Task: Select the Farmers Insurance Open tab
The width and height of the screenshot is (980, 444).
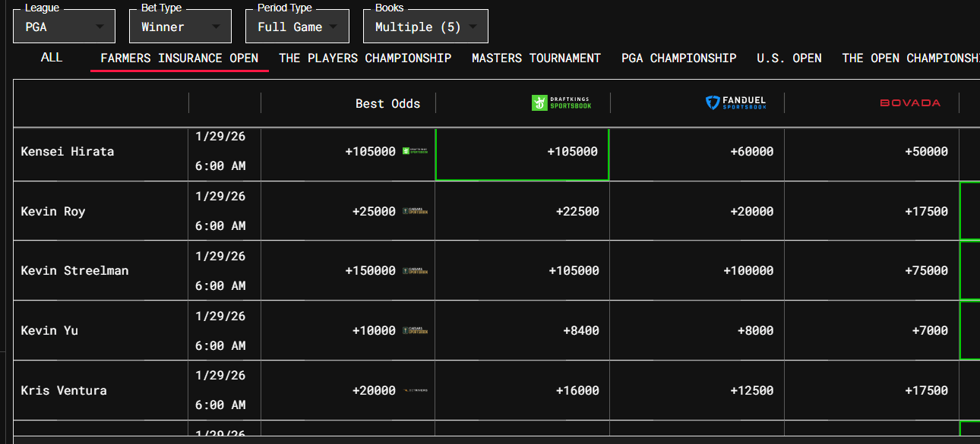Action: 179,58
